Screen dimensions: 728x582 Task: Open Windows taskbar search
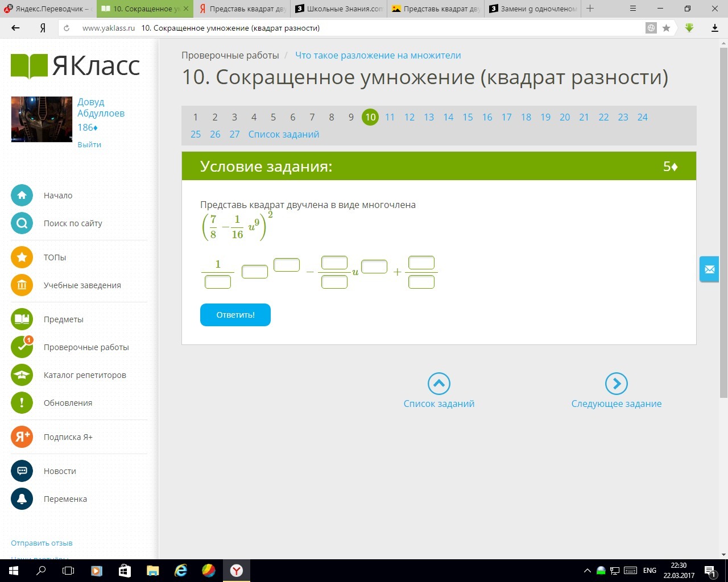click(x=41, y=571)
